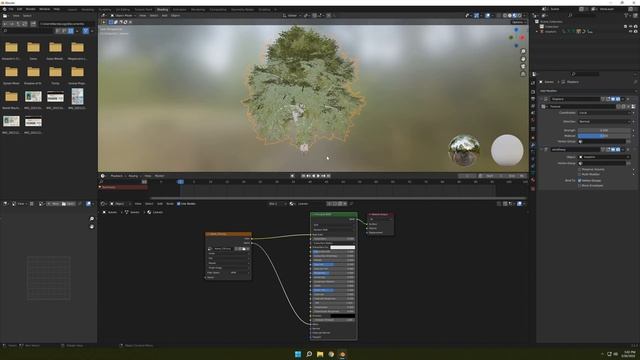Open outliner filter funnel icon
Viewport: 640px width, 360px height.
pyautogui.click(x=626, y=16)
